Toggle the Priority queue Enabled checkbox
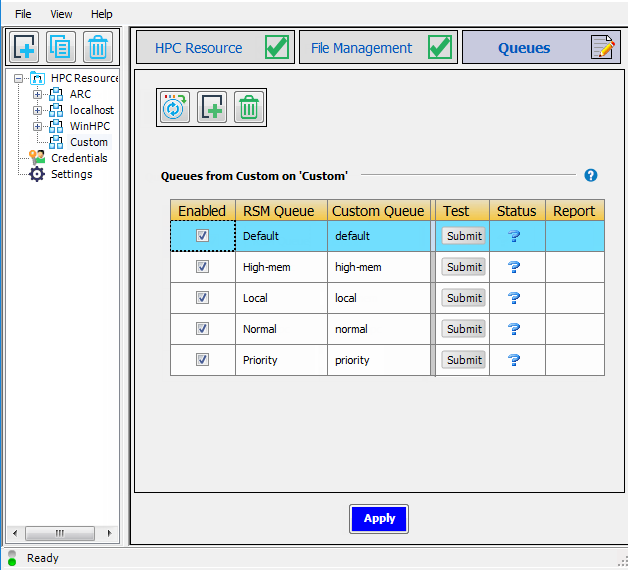The height and width of the screenshot is (570, 628). coord(202,360)
